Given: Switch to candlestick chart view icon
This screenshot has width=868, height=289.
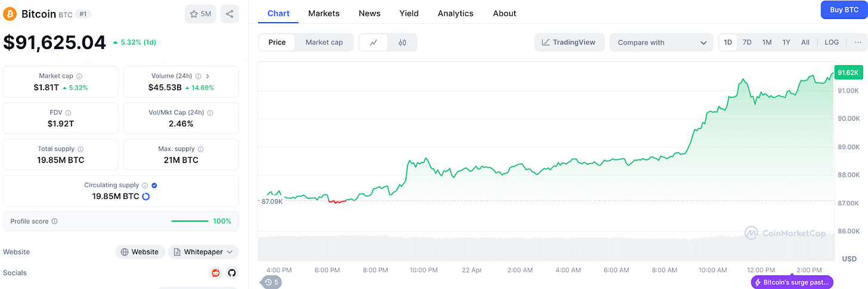Looking at the screenshot, I should tap(402, 42).
